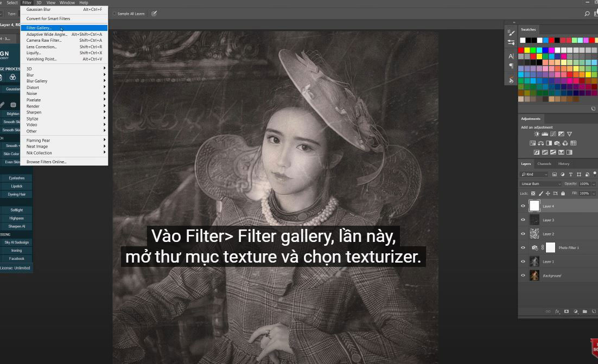Add a Brightness/Contrast adjustment

point(537,134)
